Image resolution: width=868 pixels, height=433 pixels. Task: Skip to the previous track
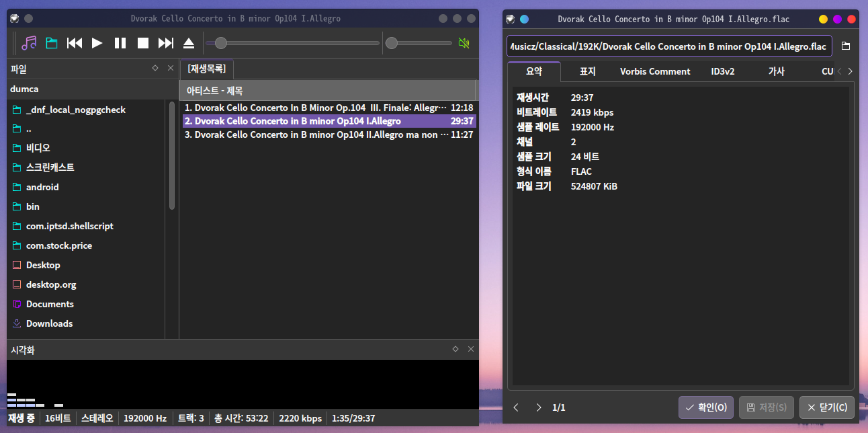[75, 44]
